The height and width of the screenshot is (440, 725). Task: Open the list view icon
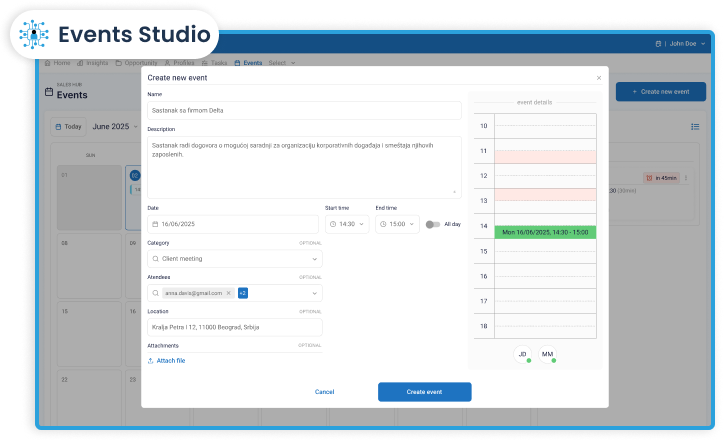point(695,127)
